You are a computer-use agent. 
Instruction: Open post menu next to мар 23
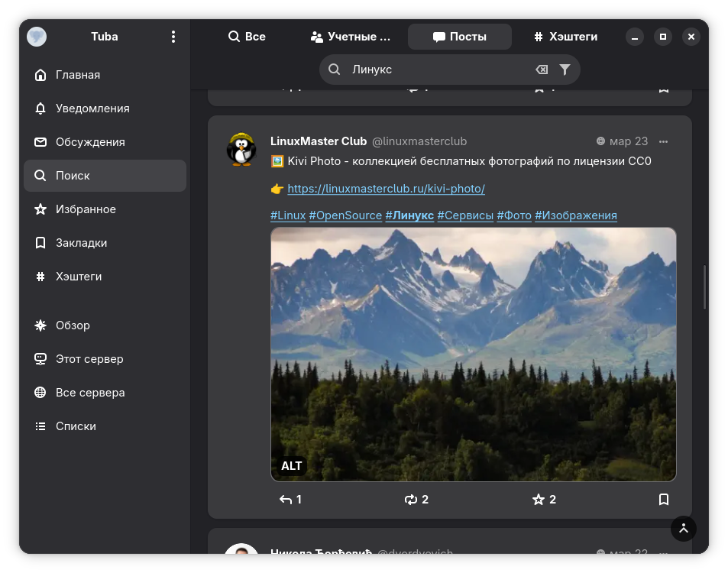[664, 141]
